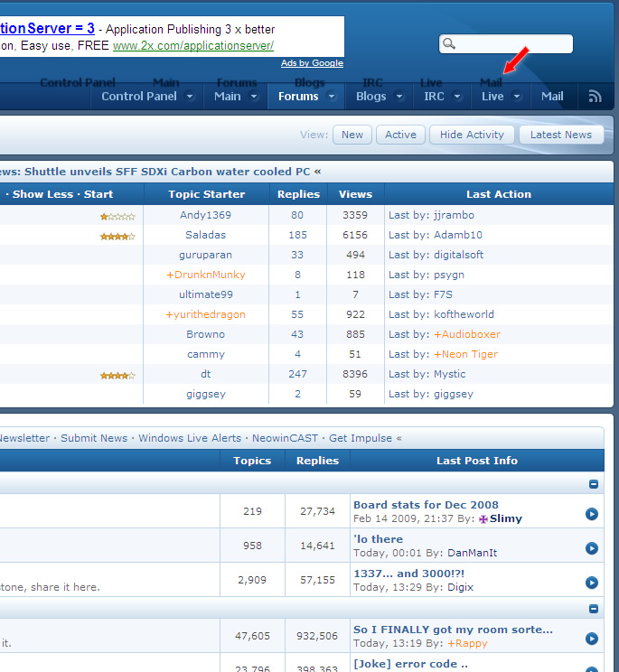Click Show Less link in topics header
This screenshot has width=619, height=672.
(42, 194)
